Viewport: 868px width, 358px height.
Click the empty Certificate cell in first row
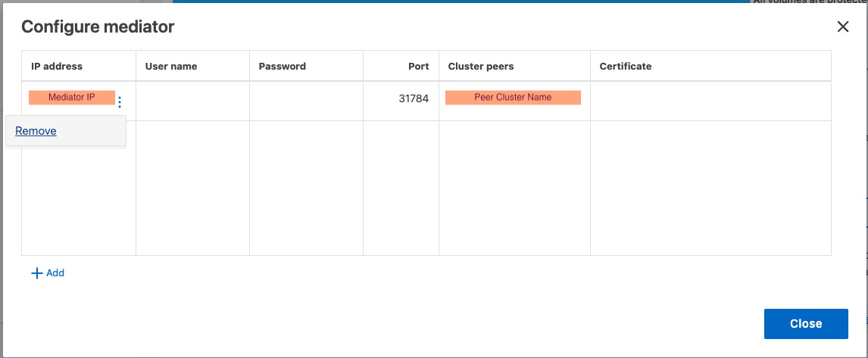pos(710,101)
